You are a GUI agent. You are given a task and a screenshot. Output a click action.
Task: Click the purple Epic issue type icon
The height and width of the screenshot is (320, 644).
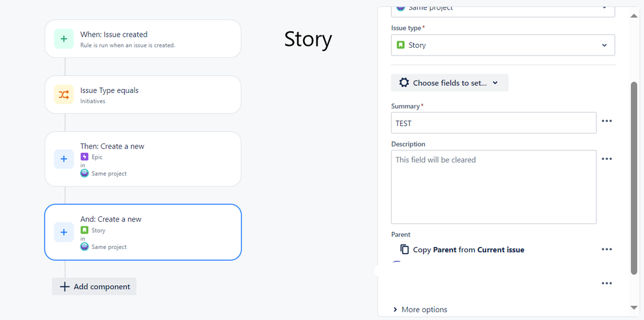point(84,157)
